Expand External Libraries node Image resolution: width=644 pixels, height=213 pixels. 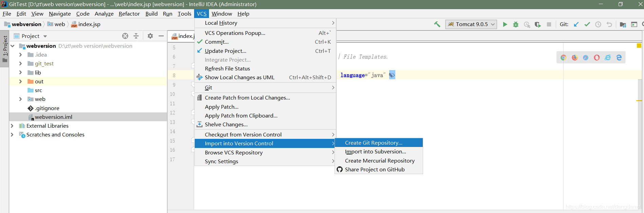12,126
